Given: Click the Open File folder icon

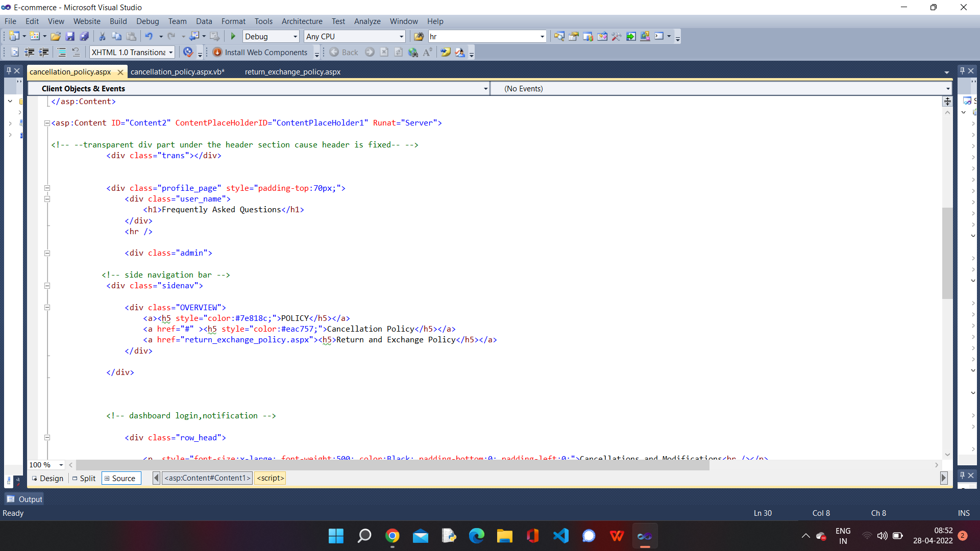Looking at the screenshot, I should click(56, 36).
